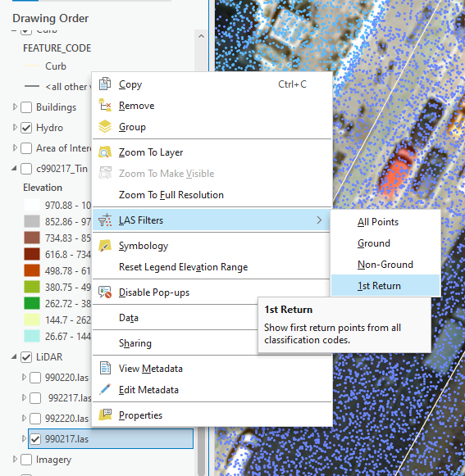This screenshot has width=465, height=476.
Task: Click the View Metadata document icon
Action: [x=105, y=368]
